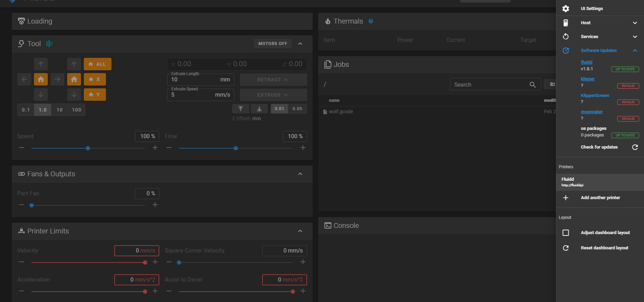Select the 1.0 jog distance
The height and width of the screenshot is (302, 644).
43,110
